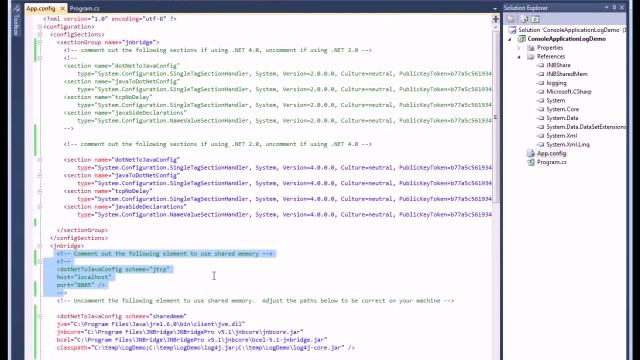Click the System.Xml reference icon
The image size is (640, 360).
(x=540, y=136)
